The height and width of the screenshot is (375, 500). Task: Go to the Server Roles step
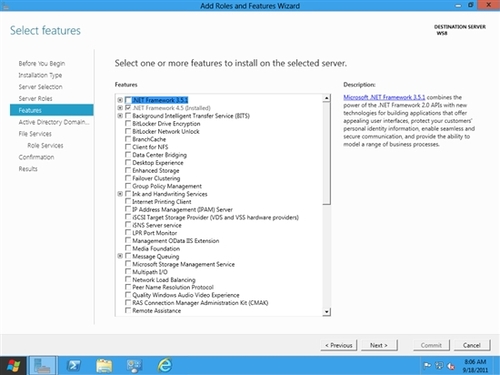tap(35, 98)
